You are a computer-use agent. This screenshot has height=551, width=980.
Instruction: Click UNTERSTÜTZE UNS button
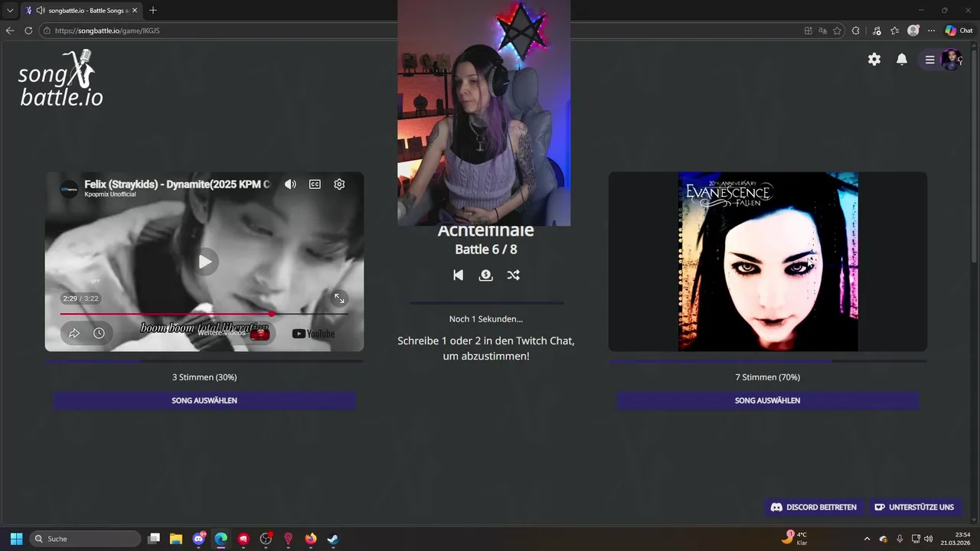[x=914, y=507]
